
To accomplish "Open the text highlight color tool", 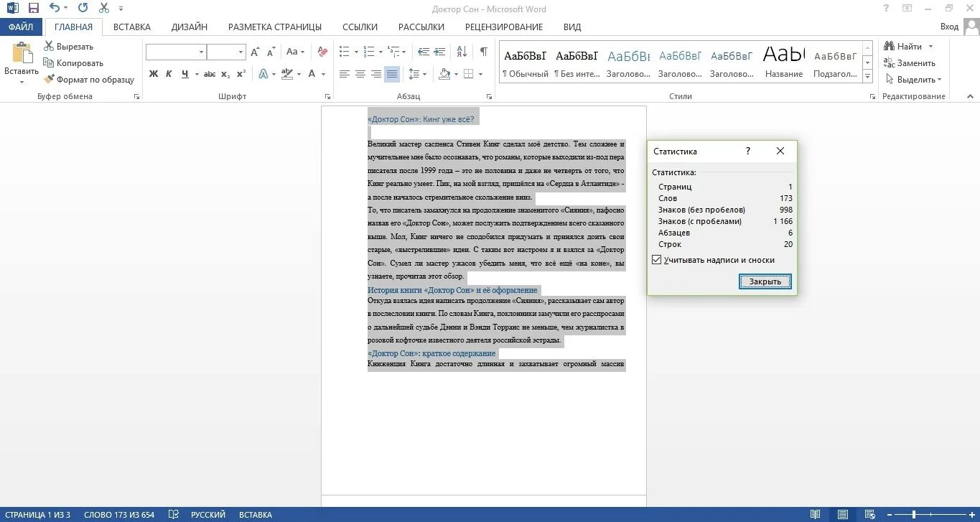I will click(x=288, y=74).
